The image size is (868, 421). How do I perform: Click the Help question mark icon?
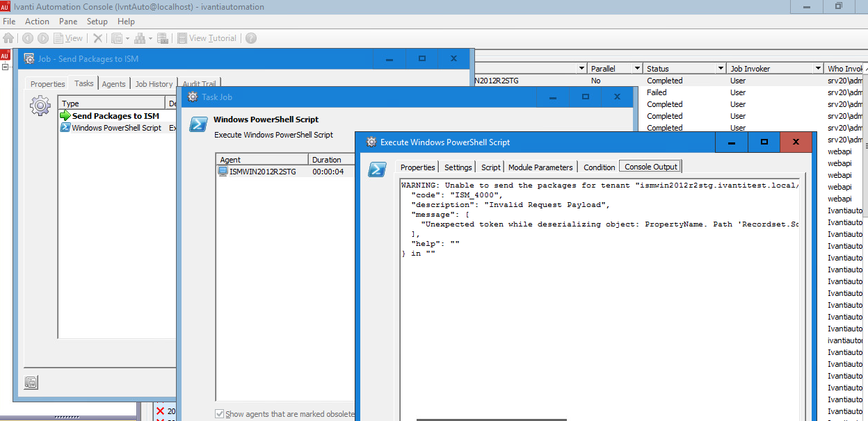click(x=250, y=38)
